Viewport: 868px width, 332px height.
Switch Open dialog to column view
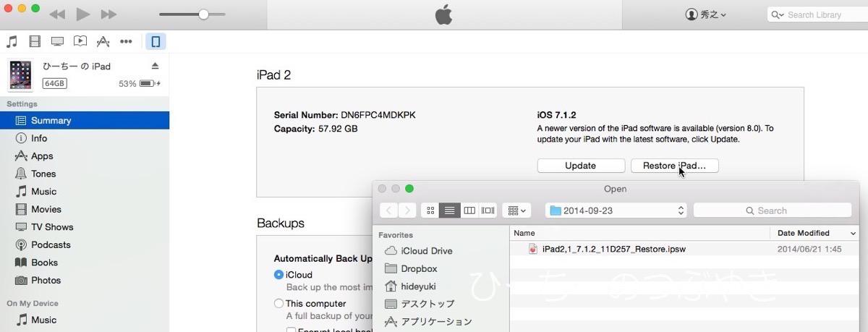pyautogui.click(x=469, y=210)
